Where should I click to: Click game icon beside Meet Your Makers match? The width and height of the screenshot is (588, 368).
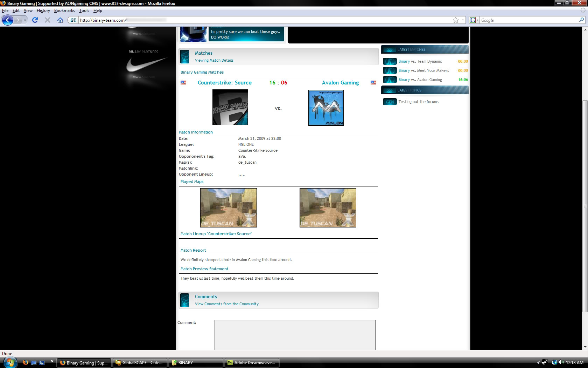(x=390, y=70)
